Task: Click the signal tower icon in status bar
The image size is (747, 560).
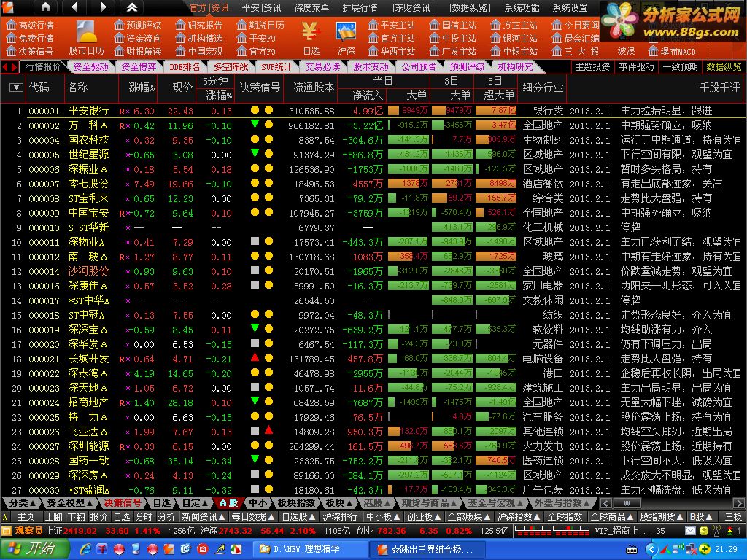Action: (716, 530)
